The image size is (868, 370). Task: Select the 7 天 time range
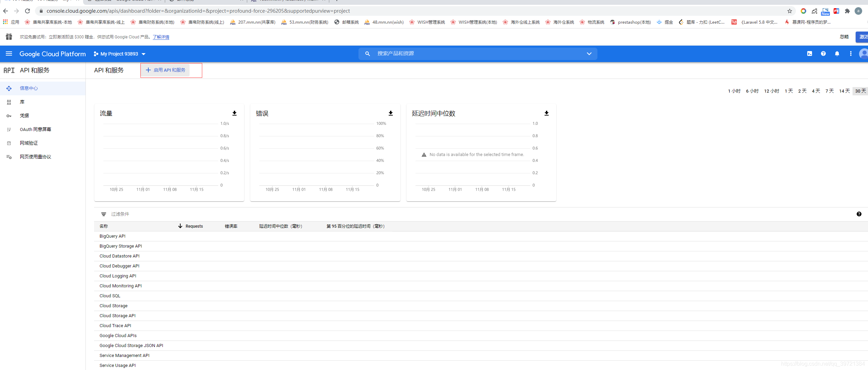[x=830, y=91]
